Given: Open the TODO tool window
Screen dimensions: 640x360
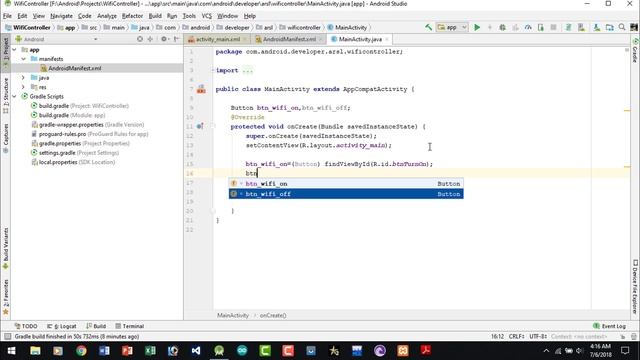Looking at the screenshot, I should coord(26,326).
